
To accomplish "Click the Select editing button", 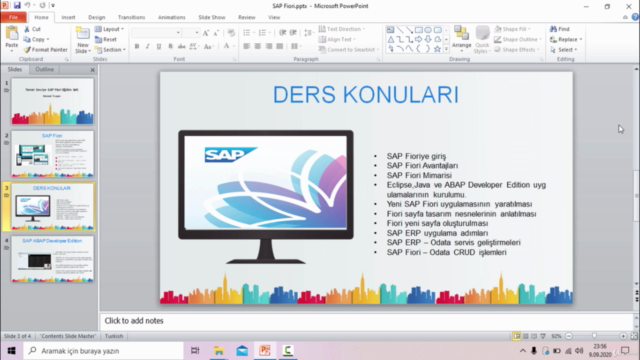I will [564, 49].
